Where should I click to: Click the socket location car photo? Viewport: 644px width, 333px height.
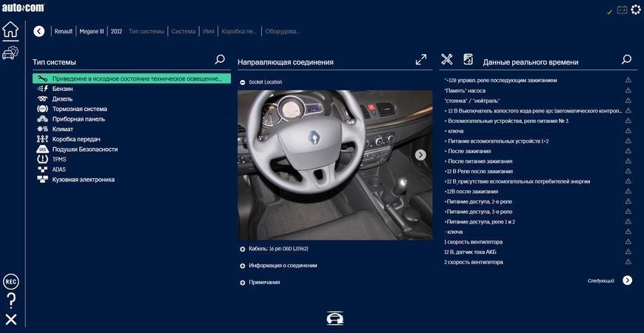pyautogui.click(x=335, y=165)
